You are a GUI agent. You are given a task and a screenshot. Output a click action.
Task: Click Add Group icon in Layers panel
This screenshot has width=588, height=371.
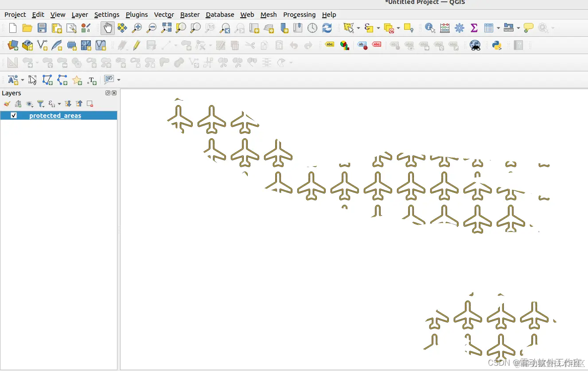tap(18, 104)
